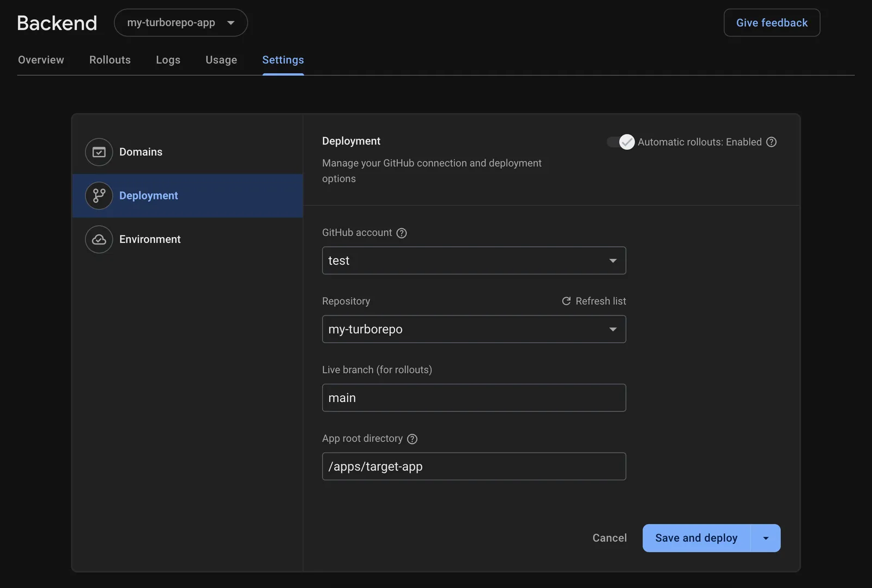Select the App root directory field
This screenshot has width=872, height=588.
[x=473, y=466]
